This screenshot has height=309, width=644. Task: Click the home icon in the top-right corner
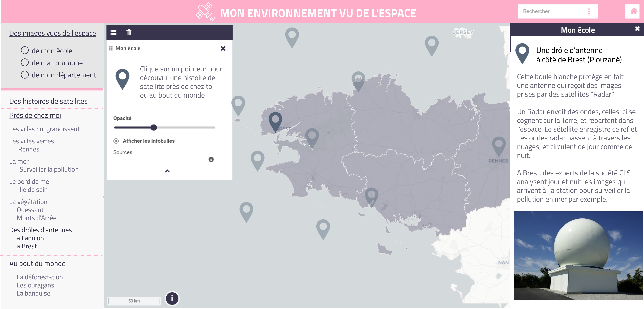(x=634, y=11)
